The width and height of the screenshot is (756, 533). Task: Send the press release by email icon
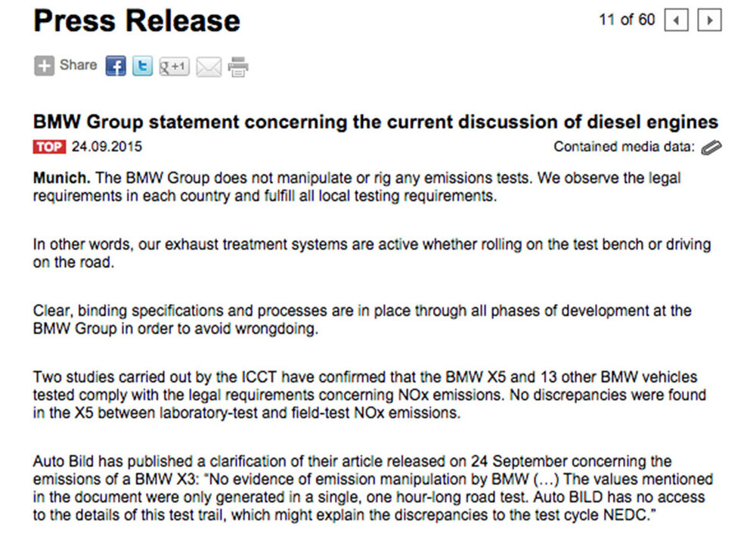[209, 67]
